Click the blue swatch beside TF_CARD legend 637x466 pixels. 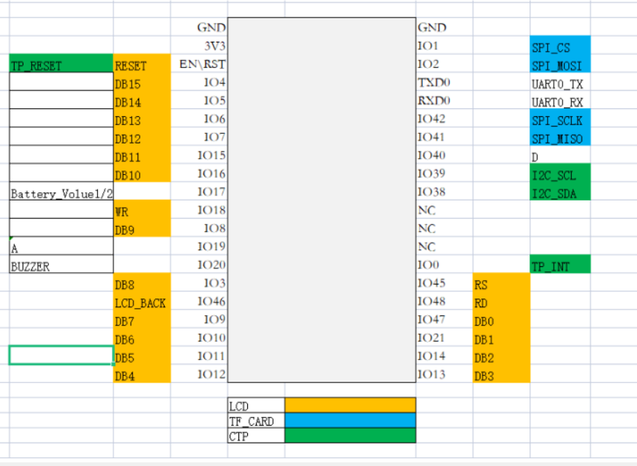coord(350,420)
